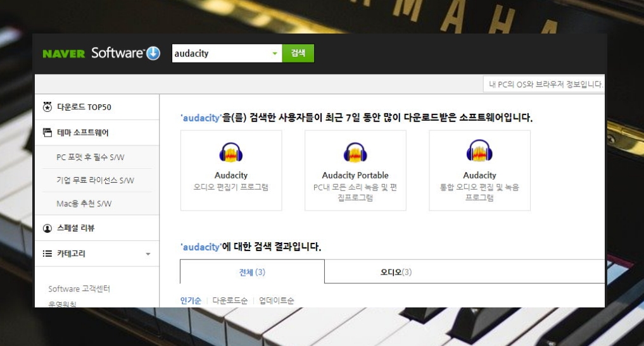Sort results by 업데이트순
Image resolution: width=644 pixels, height=346 pixels.
click(277, 300)
